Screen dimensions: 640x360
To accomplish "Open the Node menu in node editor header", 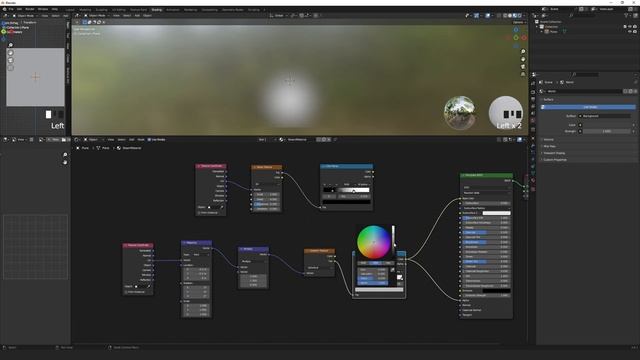I will coord(140,140).
